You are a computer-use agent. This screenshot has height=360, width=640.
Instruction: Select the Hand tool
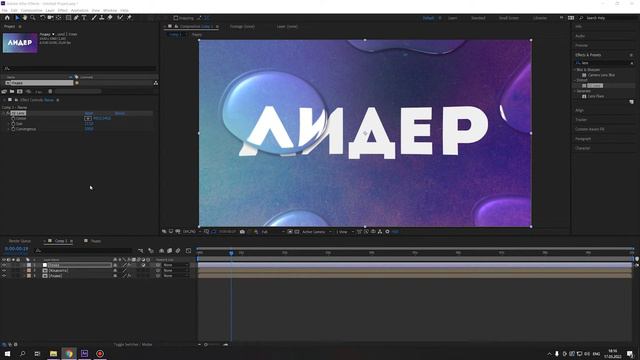click(x=25, y=18)
